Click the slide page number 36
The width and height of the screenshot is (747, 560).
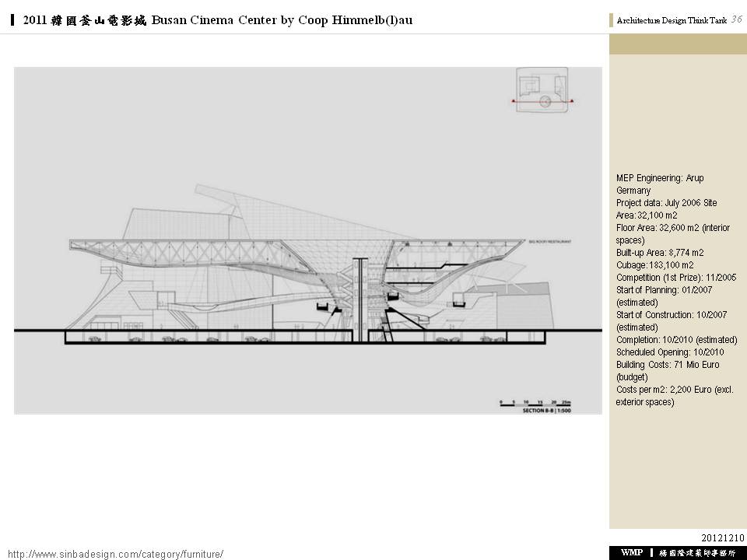pos(736,20)
